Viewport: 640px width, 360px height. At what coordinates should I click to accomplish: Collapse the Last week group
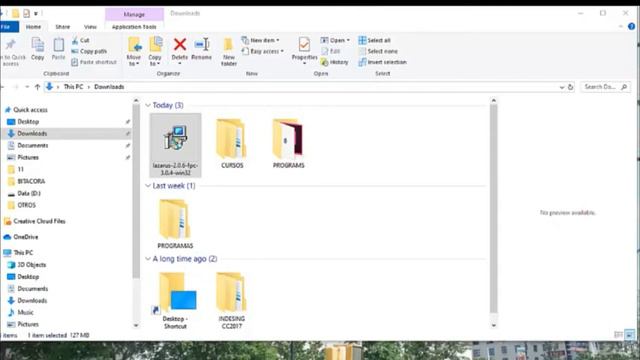tap(148, 186)
